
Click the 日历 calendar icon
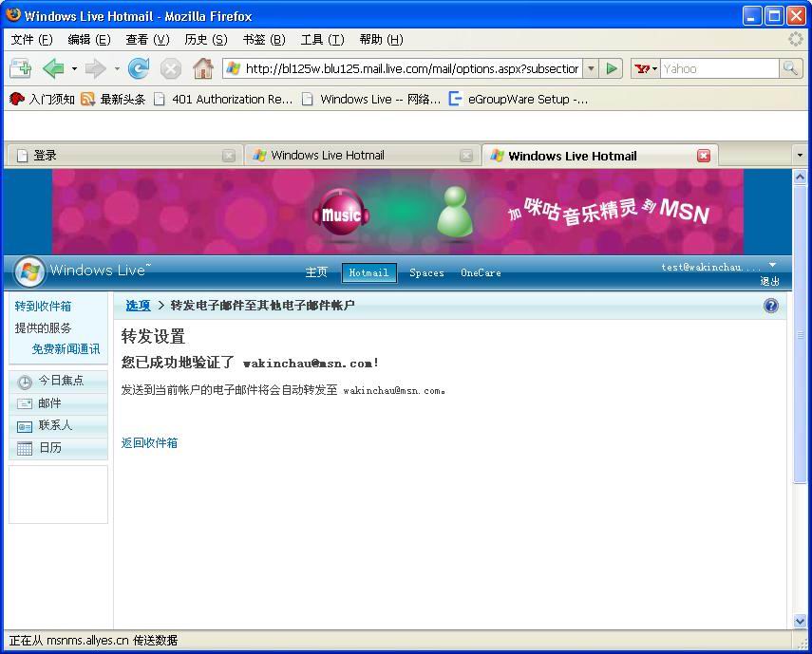[25, 448]
